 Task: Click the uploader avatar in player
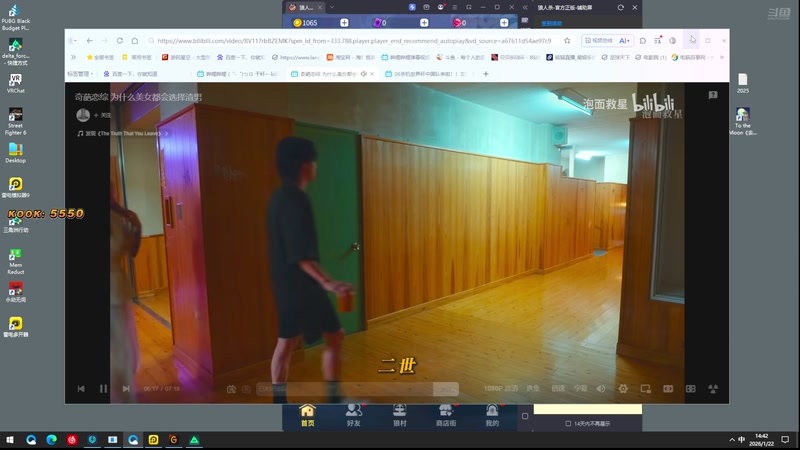pyautogui.click(x=83, y=115)
